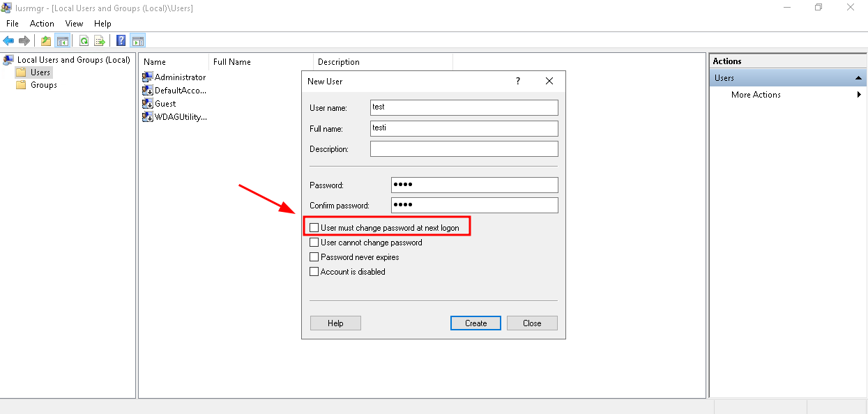Check the 'Account is disabled' option
Image resolution: width=868 pixels, height=414 pixels.
(x=314, y=272)
